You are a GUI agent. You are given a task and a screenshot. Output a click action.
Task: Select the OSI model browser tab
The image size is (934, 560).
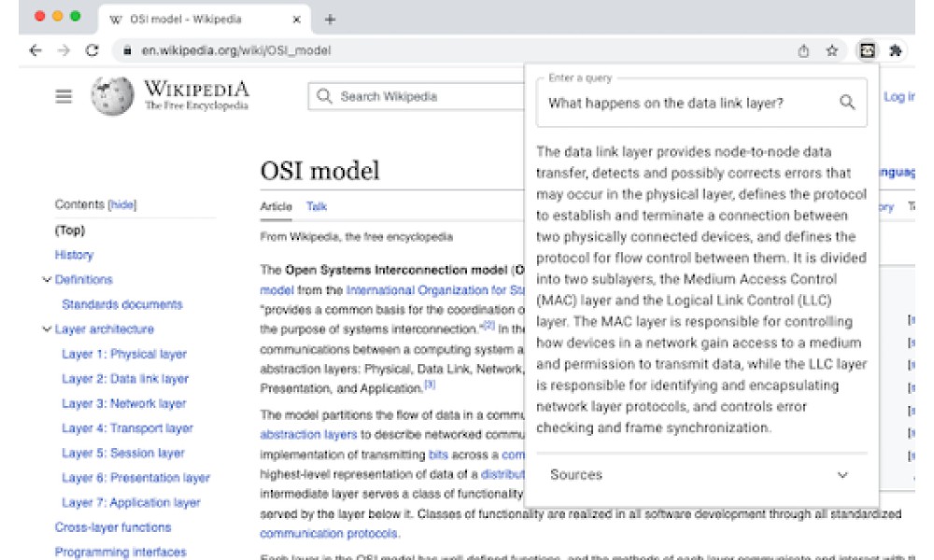pyautogui.click(x=204, y=20)
